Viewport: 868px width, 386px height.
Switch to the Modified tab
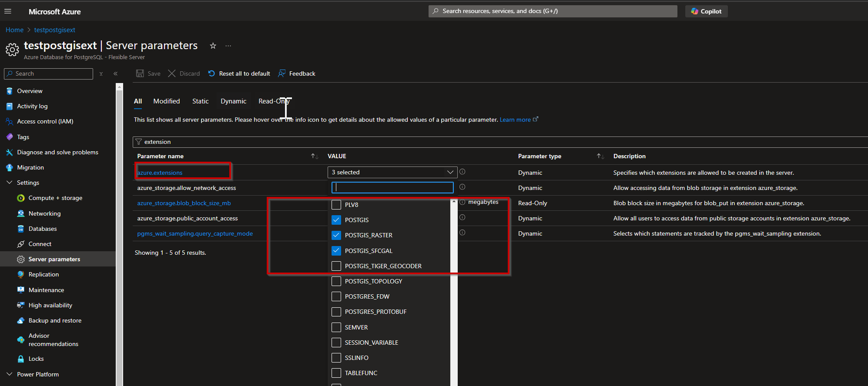point(167,101)
